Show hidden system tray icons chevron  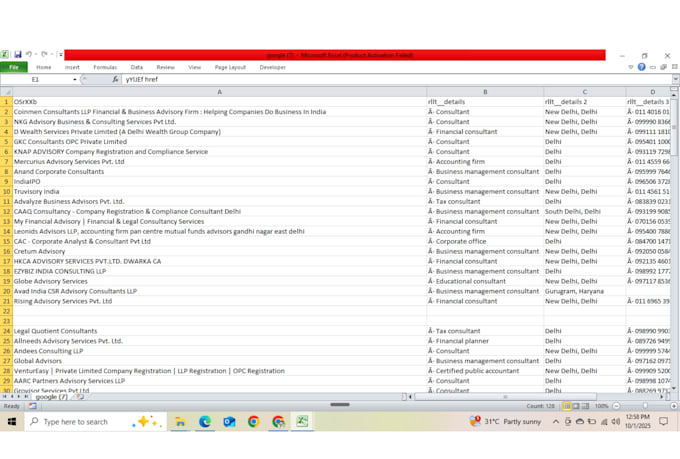(556, 422)
